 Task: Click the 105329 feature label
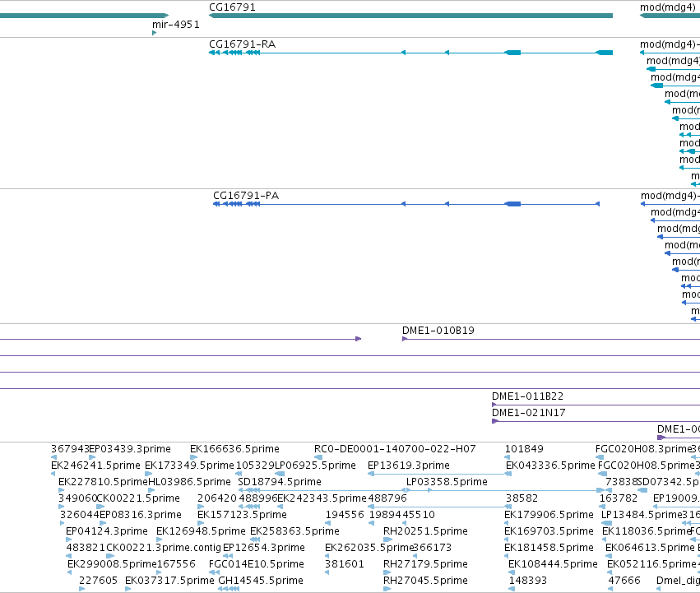(255, 466)
